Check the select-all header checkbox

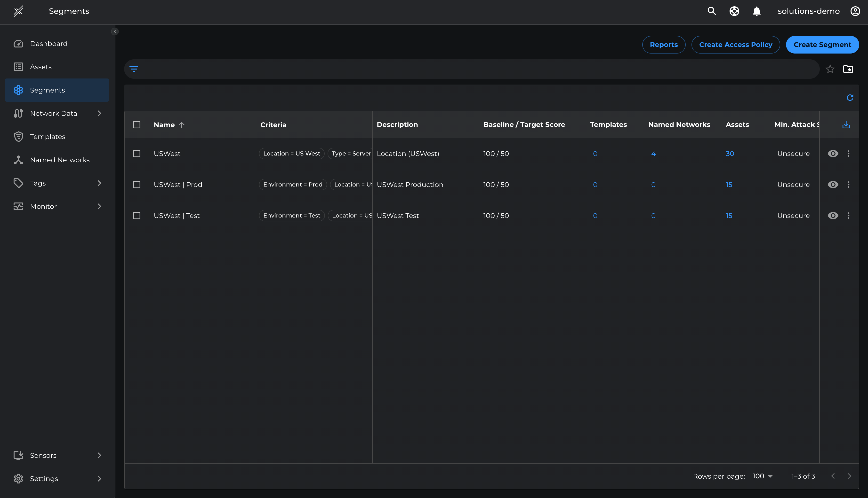pos(137,125)
